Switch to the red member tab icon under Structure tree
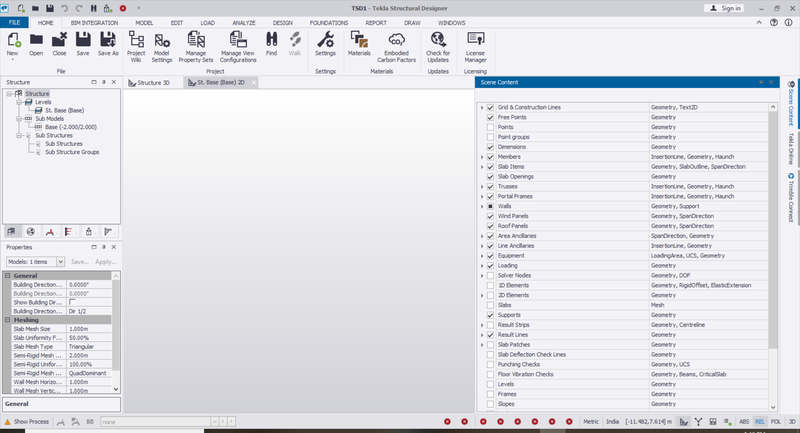 pos(49,232)
